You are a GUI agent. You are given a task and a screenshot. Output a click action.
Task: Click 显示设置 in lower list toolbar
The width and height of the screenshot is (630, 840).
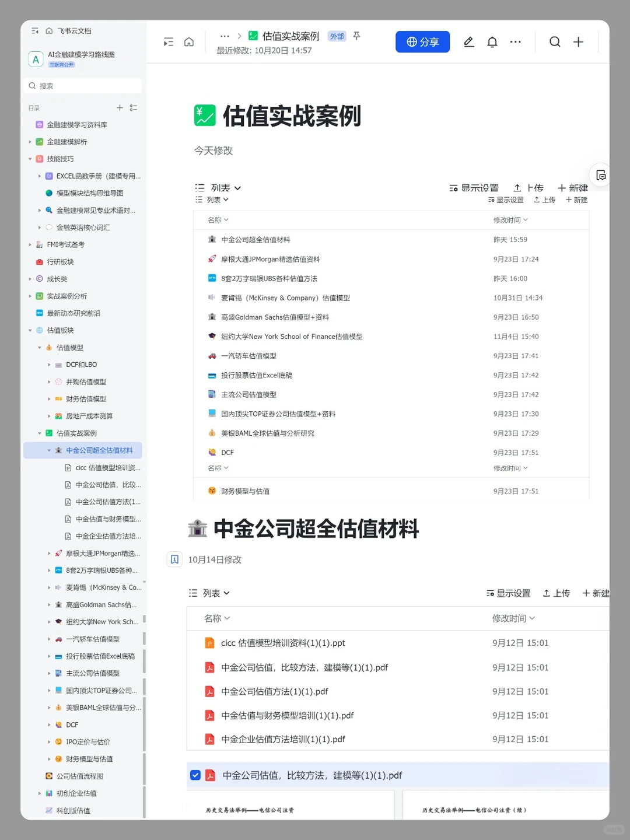point(508,593)
